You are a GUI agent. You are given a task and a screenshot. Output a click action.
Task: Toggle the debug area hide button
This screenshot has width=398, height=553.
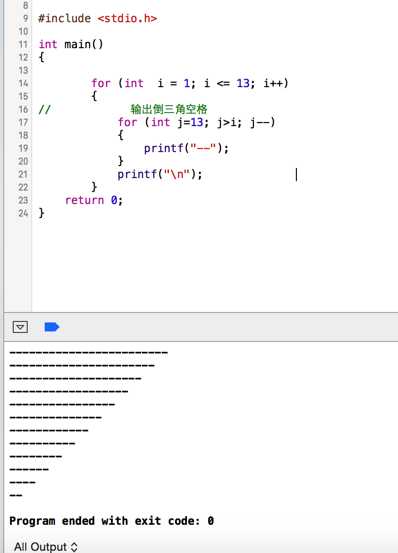click(x=20, y=327)
